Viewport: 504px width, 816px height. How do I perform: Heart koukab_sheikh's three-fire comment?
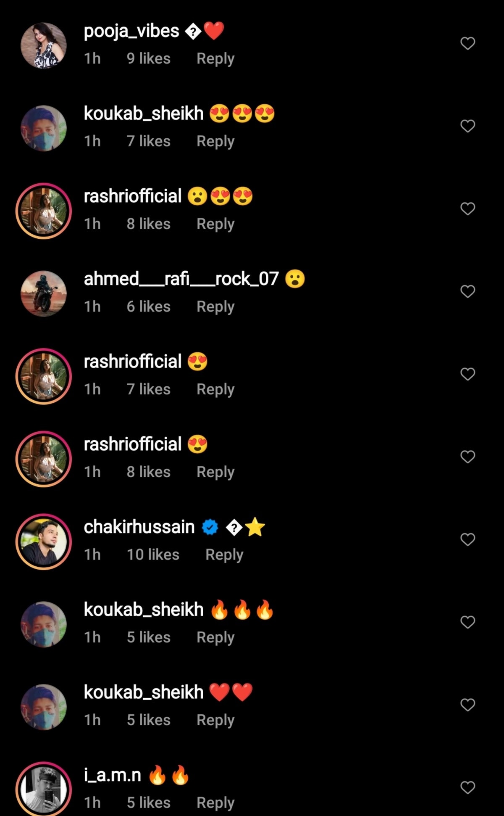coord(467,622)
